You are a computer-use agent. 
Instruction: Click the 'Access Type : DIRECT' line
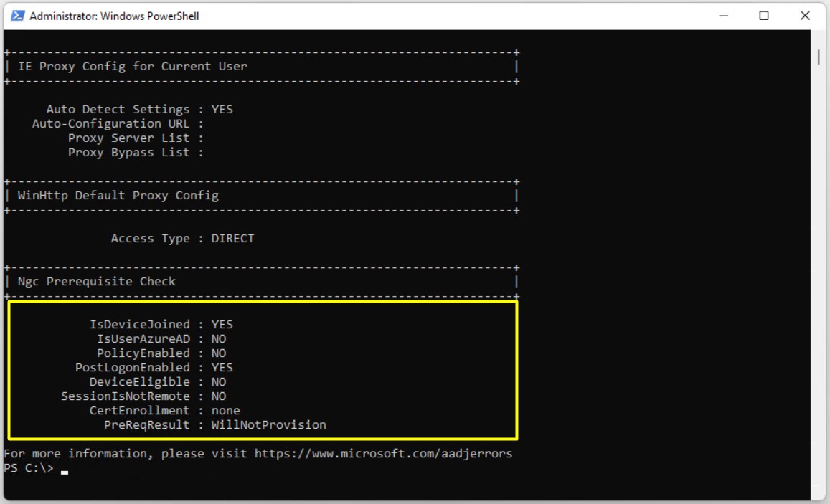coord(183,239)
